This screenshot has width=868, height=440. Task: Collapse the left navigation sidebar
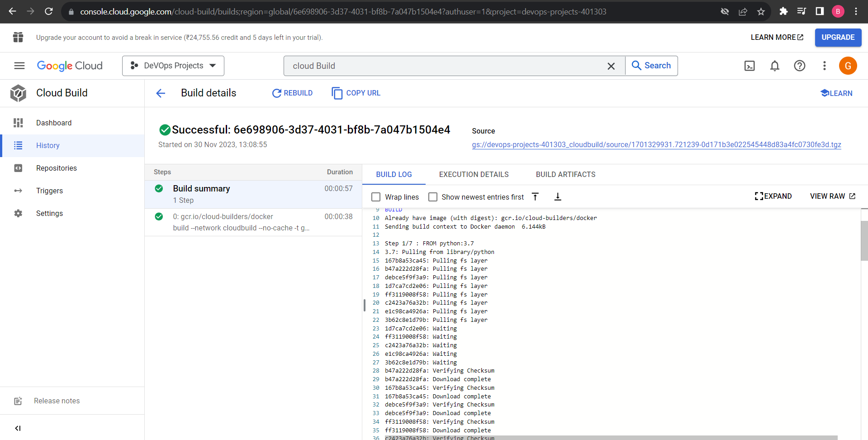18,428
